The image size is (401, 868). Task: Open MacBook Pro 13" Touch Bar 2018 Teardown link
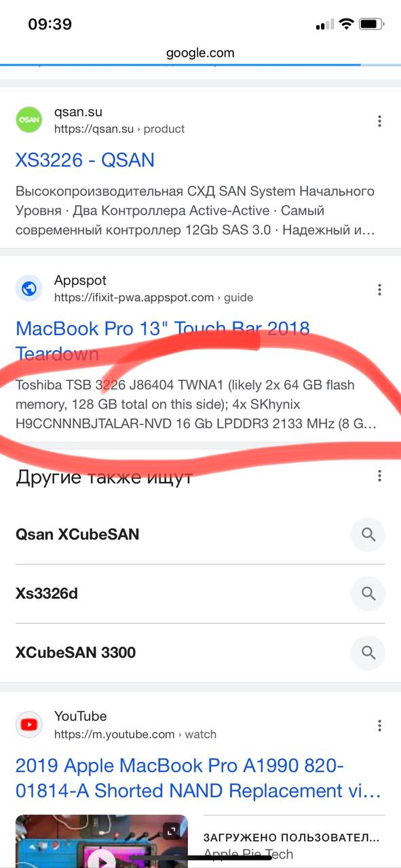tap(163, 341)
